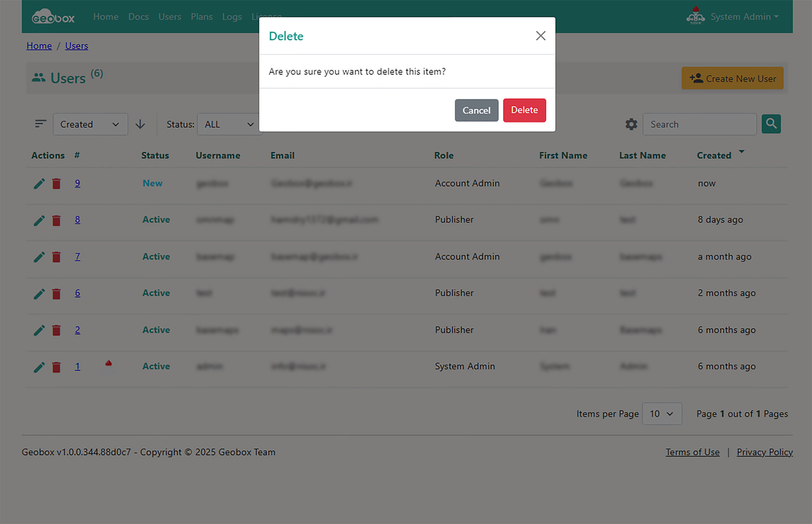Click the red Delete confirmation button
The image size is (812, 524).
click(x=524, y=110)
